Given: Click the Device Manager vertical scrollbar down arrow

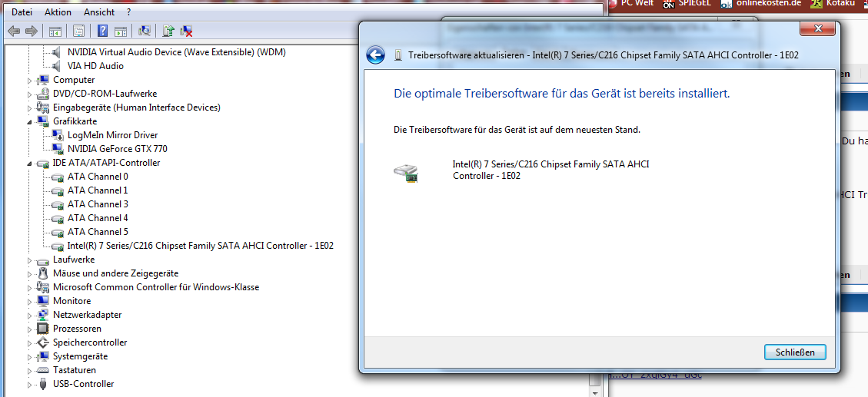Looking at the screenshot, I should (594, 392).
